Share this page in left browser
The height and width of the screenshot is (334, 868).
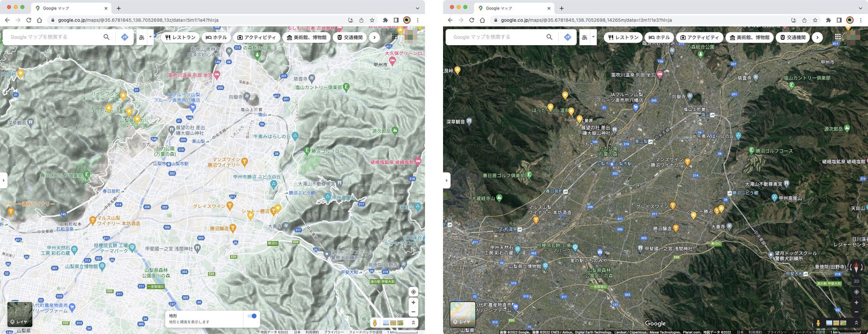tap(361, 20)
